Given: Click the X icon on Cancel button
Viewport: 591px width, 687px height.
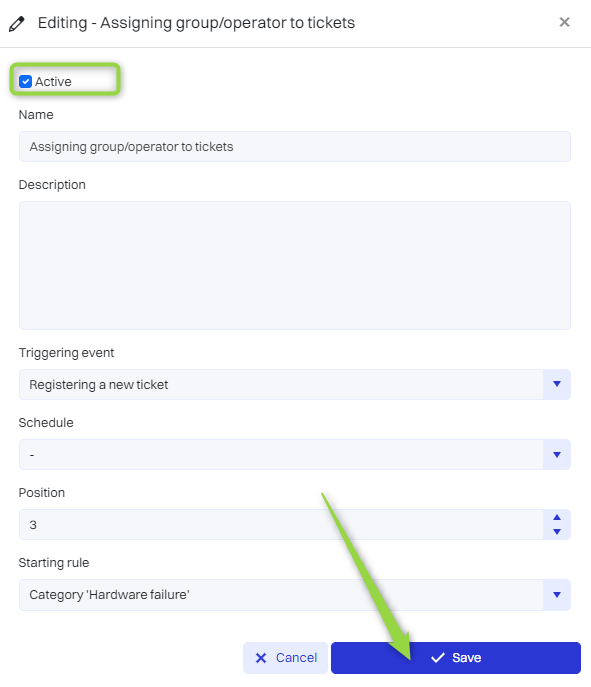Looking at the screenshot, I should click(261, 658).
